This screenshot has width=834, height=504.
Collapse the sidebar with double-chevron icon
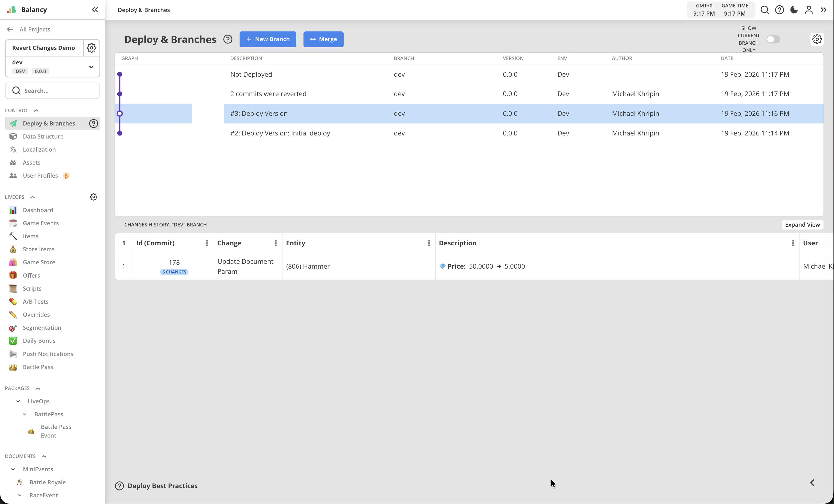click(x=95, y=10)
